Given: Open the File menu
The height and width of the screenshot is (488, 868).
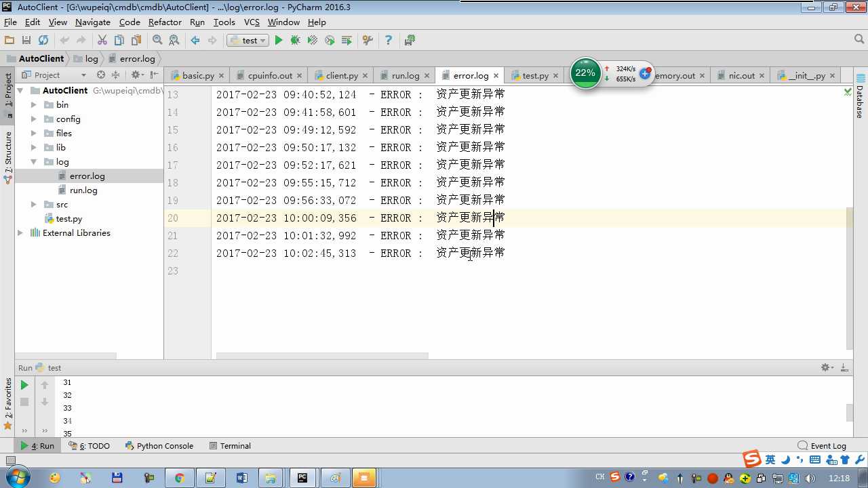Looking at the screenshot, I should tap(10, 22).
